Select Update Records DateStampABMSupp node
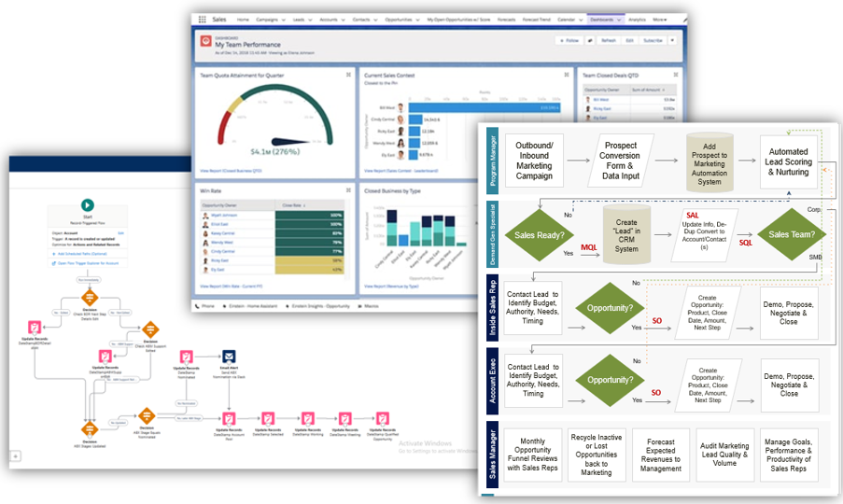This screenshot has width=843, height=504. [105, 357]
